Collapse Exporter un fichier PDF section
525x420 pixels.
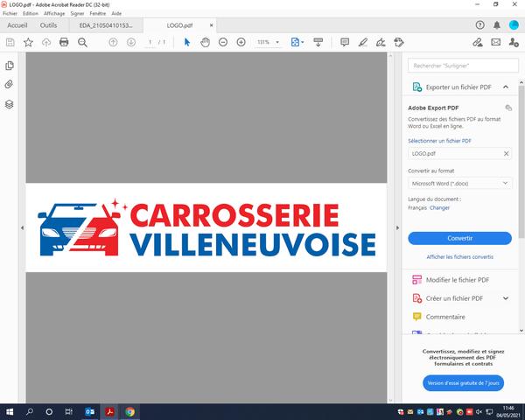506,87
